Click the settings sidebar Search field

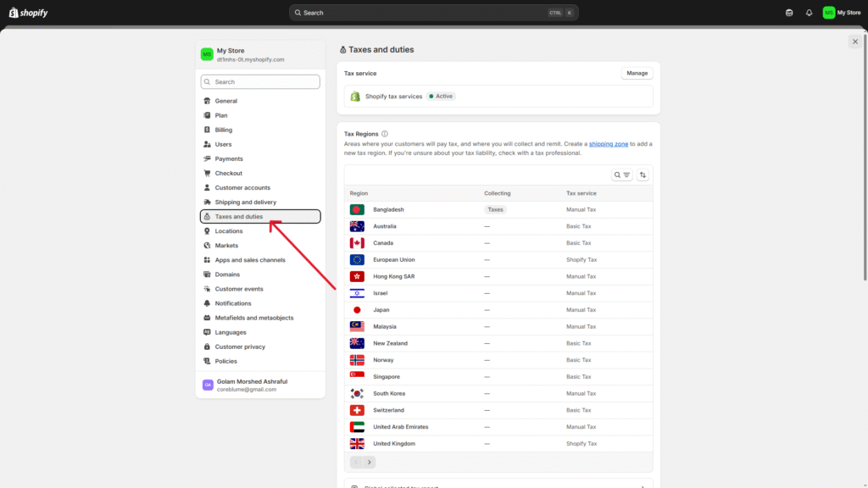tap(260, 82)
